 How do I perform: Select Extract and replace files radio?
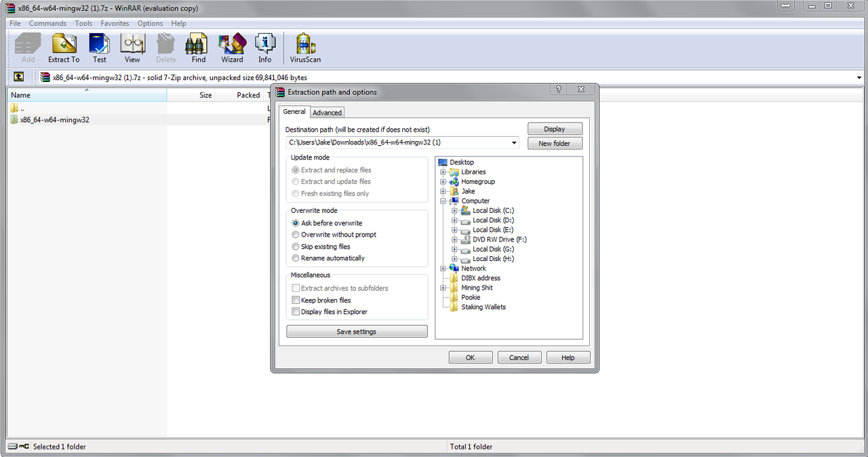click(x=296, y=170)
